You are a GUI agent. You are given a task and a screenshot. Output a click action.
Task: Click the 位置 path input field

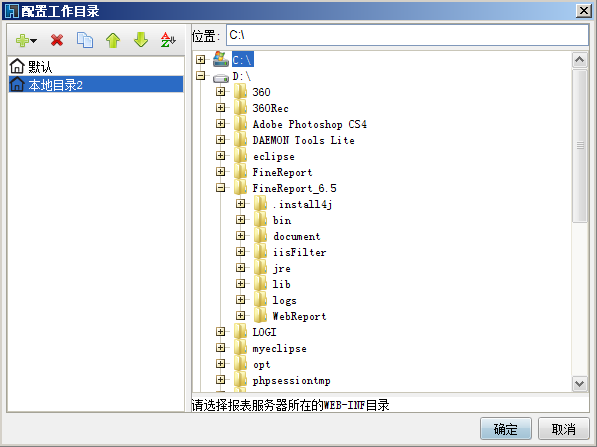pyautogui.click(x=407, y=35)
